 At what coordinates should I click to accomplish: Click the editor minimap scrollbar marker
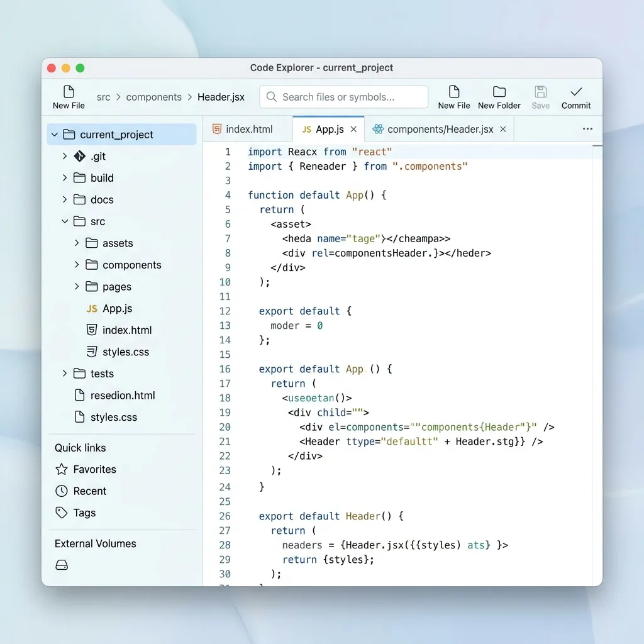pos(597,146)
